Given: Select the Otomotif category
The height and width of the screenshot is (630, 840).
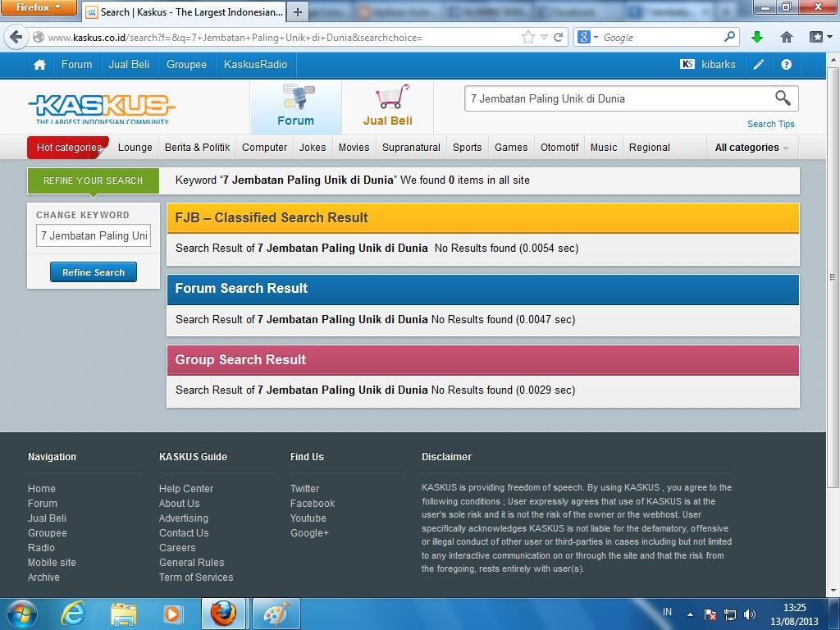Looking at the screenshot, I should pyautogui.click(x=559, y=148).
